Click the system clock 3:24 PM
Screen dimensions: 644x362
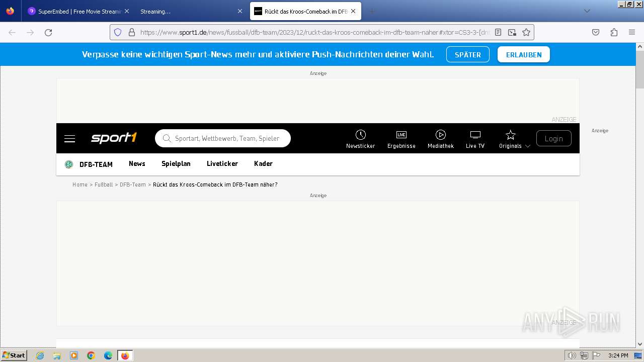(x=618, y=355)
